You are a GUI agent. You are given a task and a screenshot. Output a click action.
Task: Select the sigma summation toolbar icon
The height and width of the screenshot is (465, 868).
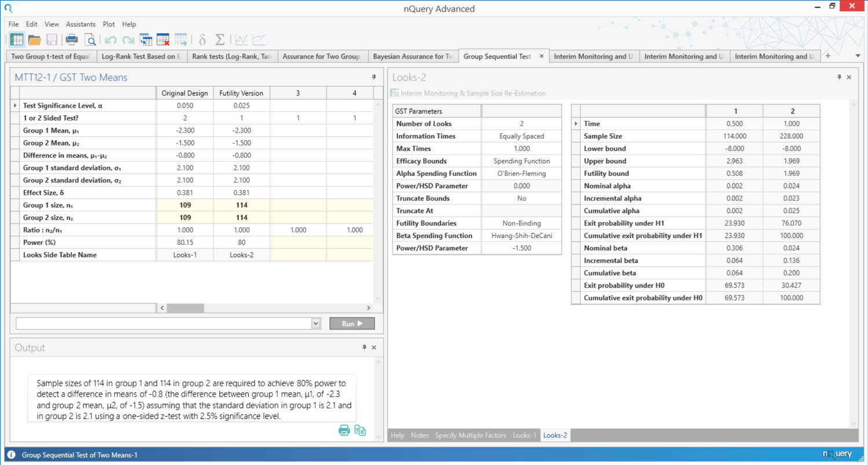point(220,39)
